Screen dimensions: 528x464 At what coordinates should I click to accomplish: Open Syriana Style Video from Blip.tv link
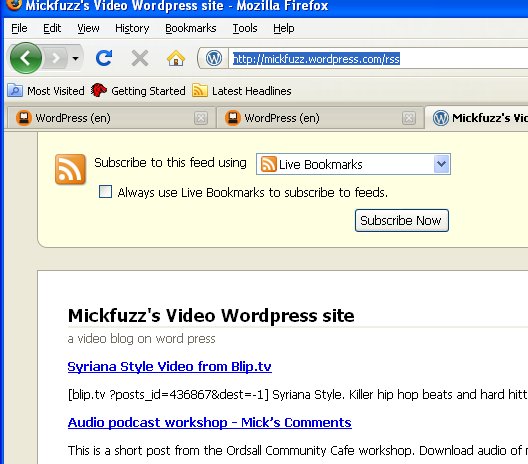click(x=169, y=366)
